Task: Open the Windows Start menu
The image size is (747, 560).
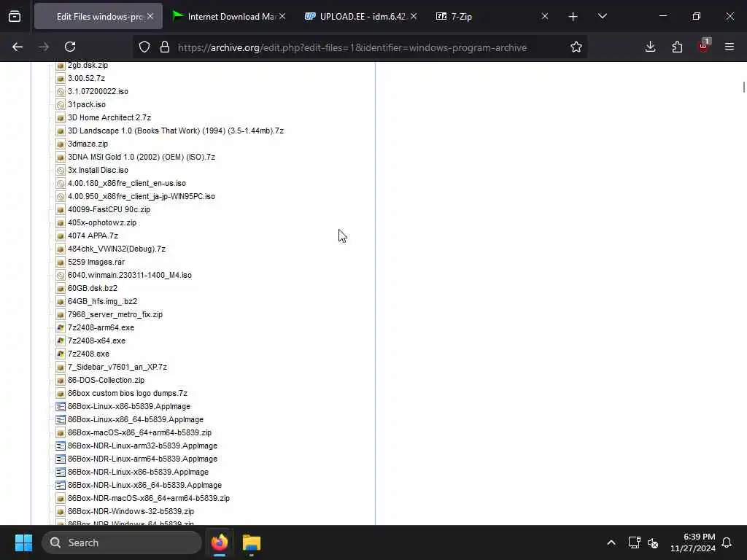Action: point(23,542)
